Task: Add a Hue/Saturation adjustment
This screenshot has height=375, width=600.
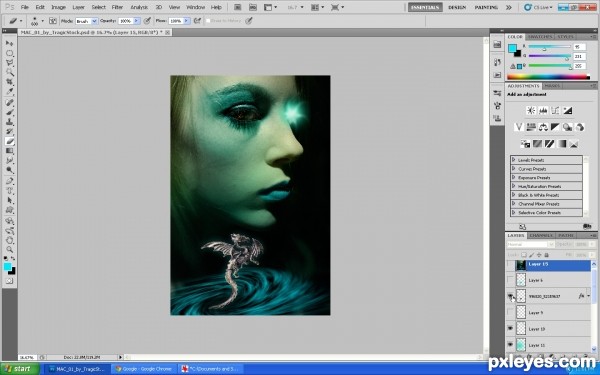Action: (531, 127)
